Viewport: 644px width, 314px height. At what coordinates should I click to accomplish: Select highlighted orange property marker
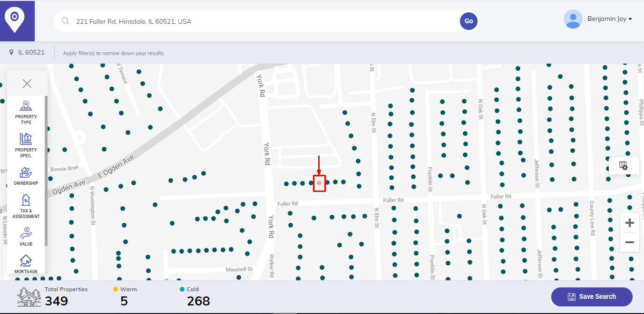pos(319,183)
